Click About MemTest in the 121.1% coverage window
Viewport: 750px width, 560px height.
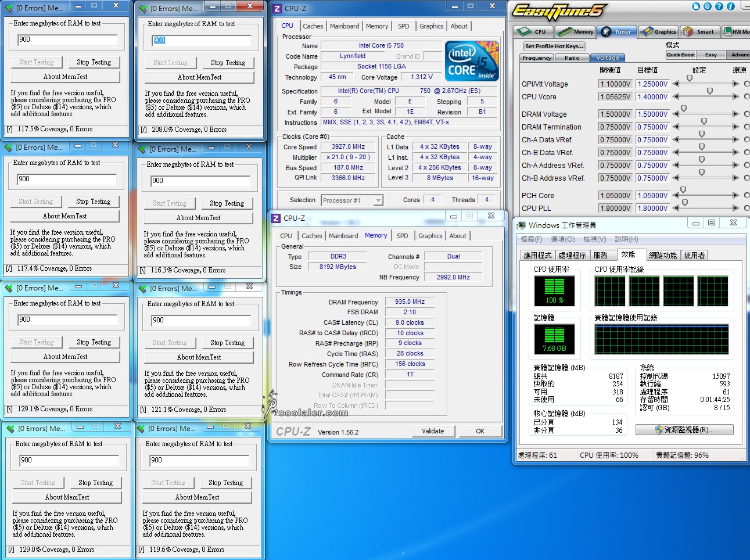[199, 357]
